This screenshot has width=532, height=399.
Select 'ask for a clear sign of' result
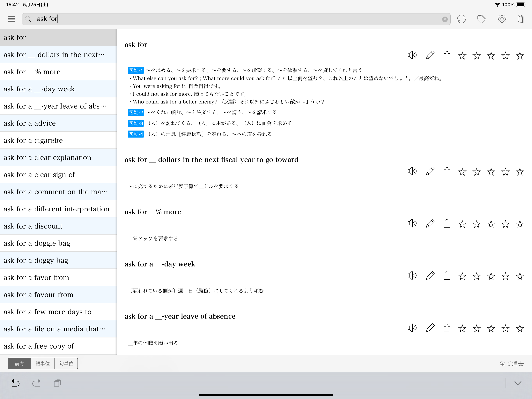click(x=58, y=175)
